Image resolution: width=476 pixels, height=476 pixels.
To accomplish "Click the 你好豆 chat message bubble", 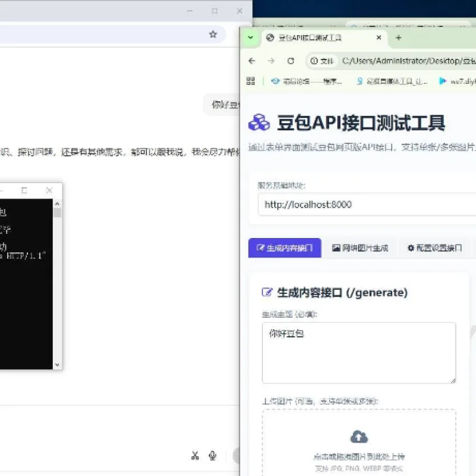I will [221, 105].
